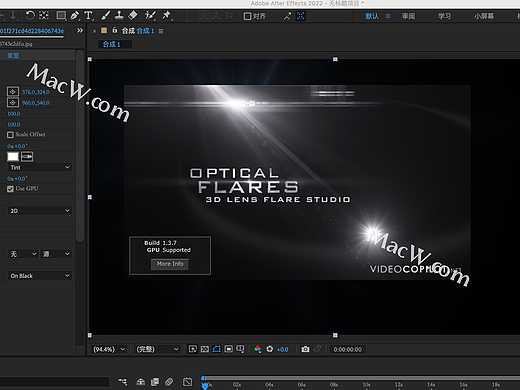Open the 2D source type dropdown
This screenshot has height=390, width=520.
[39, 211]
